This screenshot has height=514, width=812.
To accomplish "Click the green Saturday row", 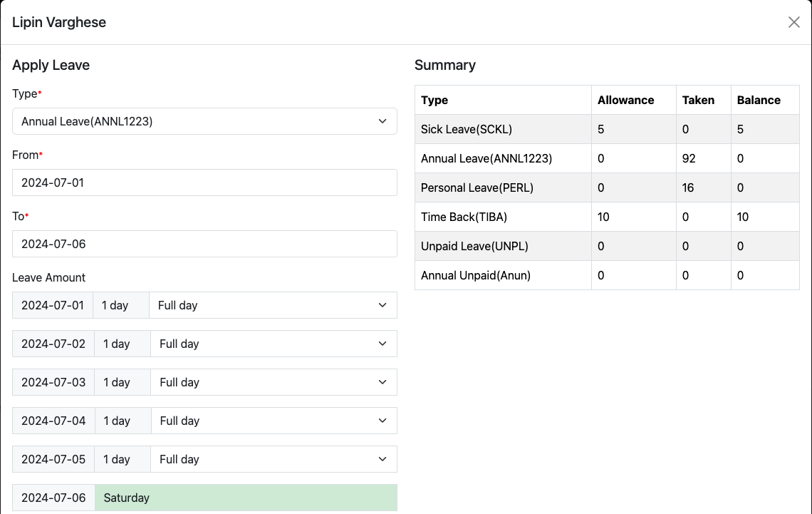I will [x=246, y=498].
